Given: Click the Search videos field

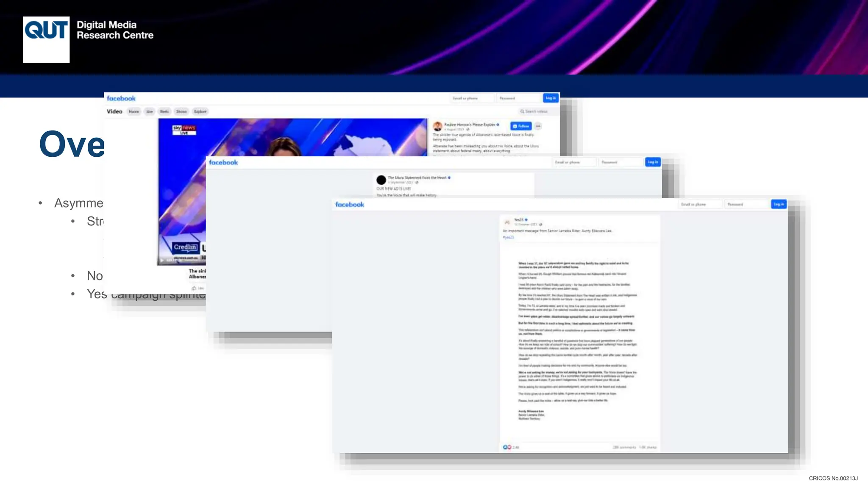Looking at the screenshot, I should click(x=537, y=111).
